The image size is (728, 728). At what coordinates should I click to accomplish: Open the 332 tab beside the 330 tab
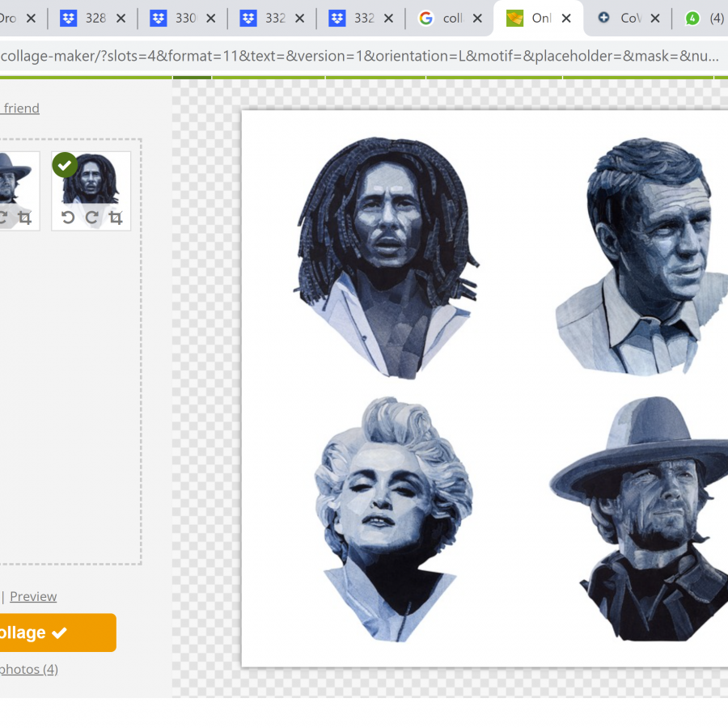tap(273, 18)
